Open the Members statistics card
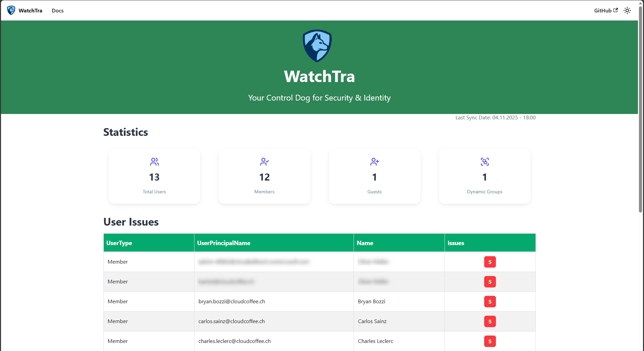Screen dimensions: 644x351 click(x=264, y=177)
